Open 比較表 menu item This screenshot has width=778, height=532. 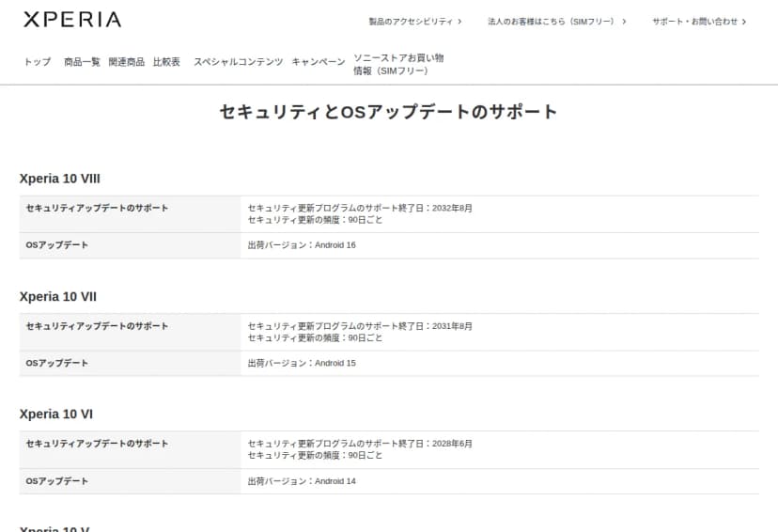click(x=166, y=62)
